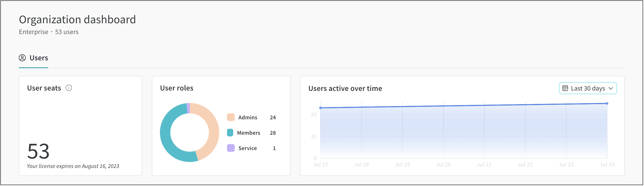This screenshot has width=644, height=186.
Task: Click the Members teal color swatch
Action: (230, 133)
